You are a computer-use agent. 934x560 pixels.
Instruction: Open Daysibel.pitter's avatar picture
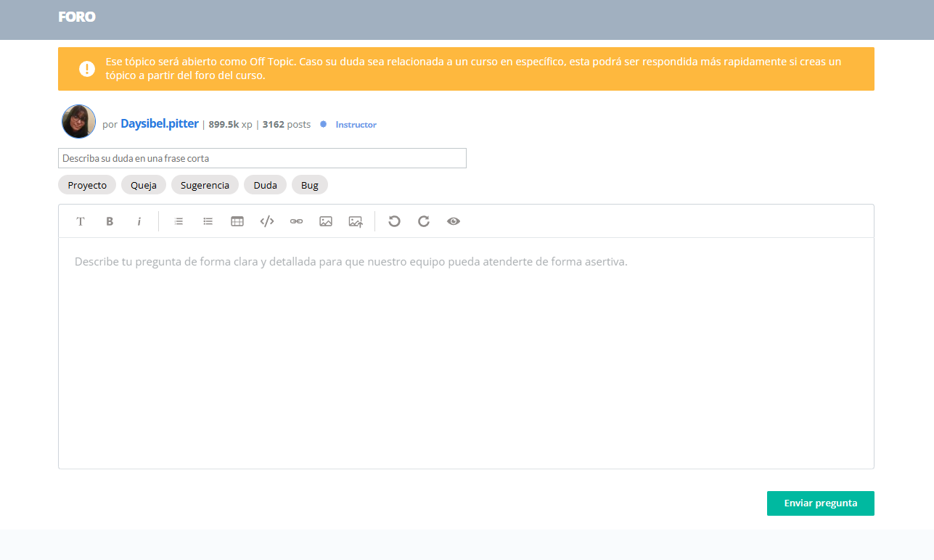click(78, 121)
